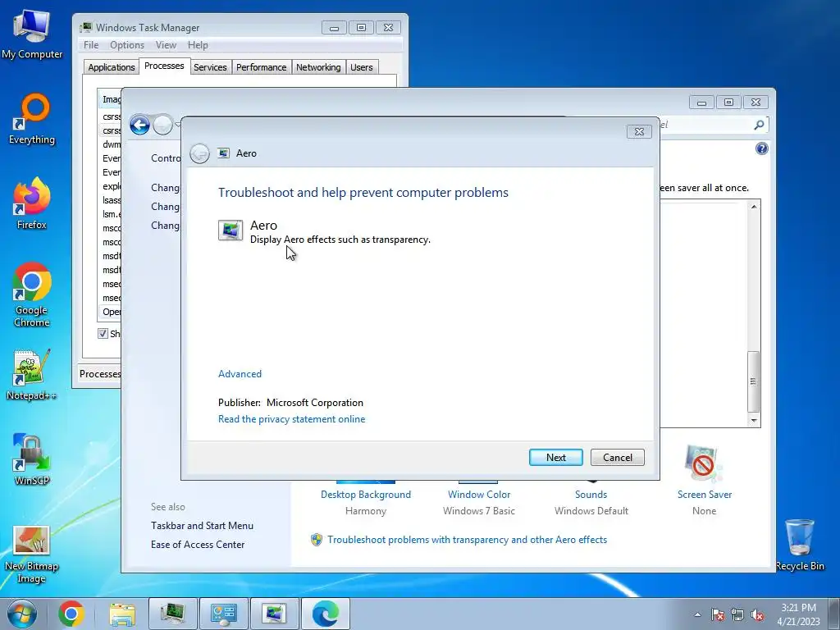The image size is (840, 630).
Task: Open the Everything search desktop icon
Action: point(32,119)
